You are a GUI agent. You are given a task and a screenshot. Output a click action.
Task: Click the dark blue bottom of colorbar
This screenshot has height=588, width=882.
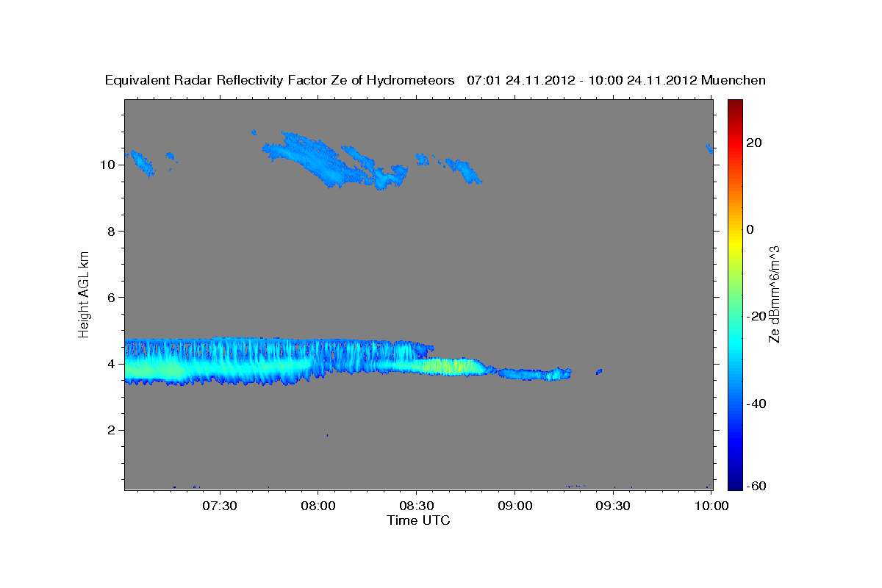[734, 484]
